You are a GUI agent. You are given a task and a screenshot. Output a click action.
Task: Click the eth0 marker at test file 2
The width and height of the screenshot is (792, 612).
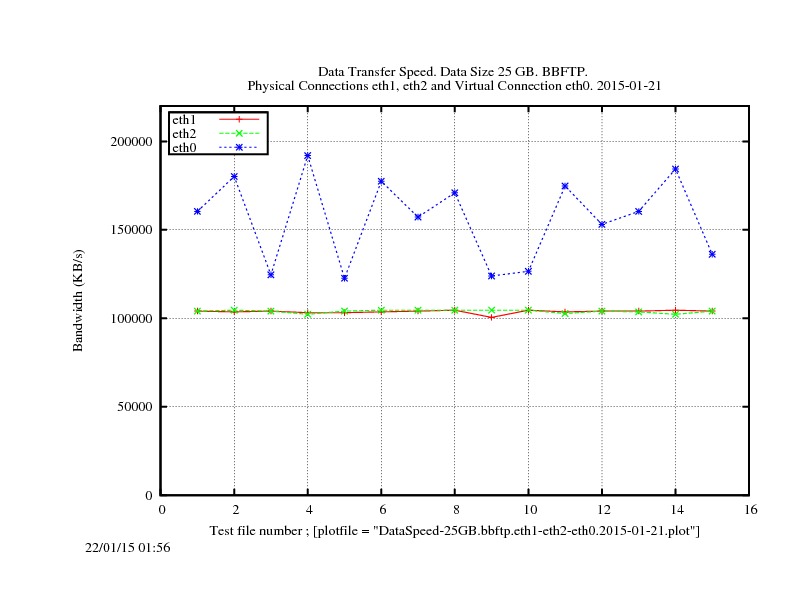pos(235,177)
